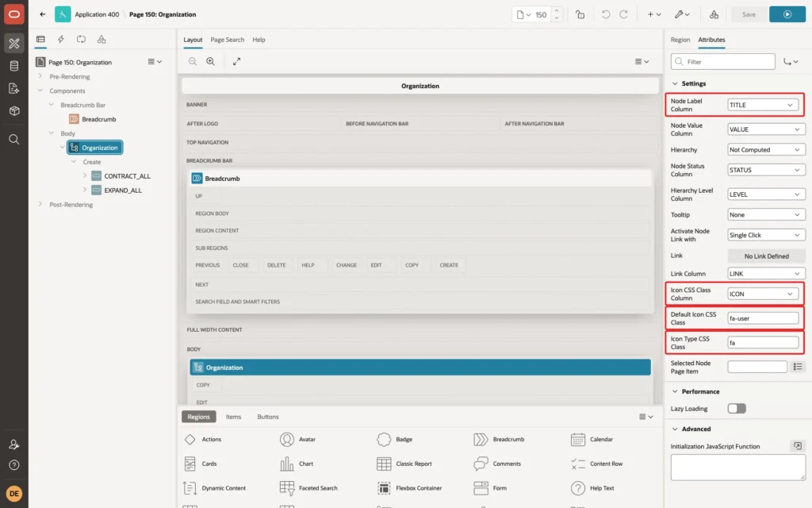The height and width of the screenshot is (508, 812).
Task: Switch to the Layout tab
Action: (193, 40)
